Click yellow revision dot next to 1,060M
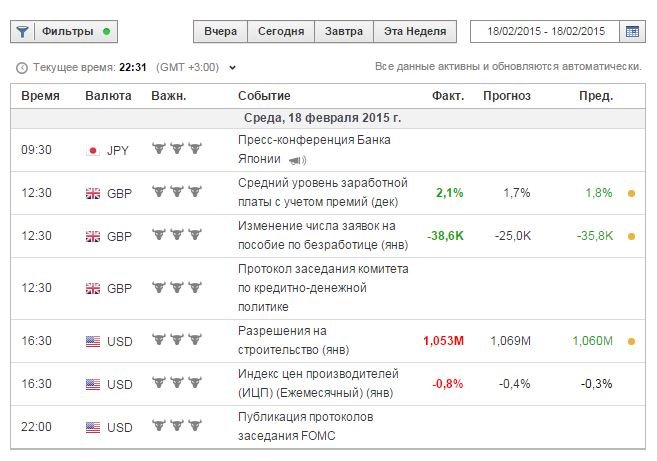Image resolution: width=657 pixels, height=461 pixels. pos(631,341)
